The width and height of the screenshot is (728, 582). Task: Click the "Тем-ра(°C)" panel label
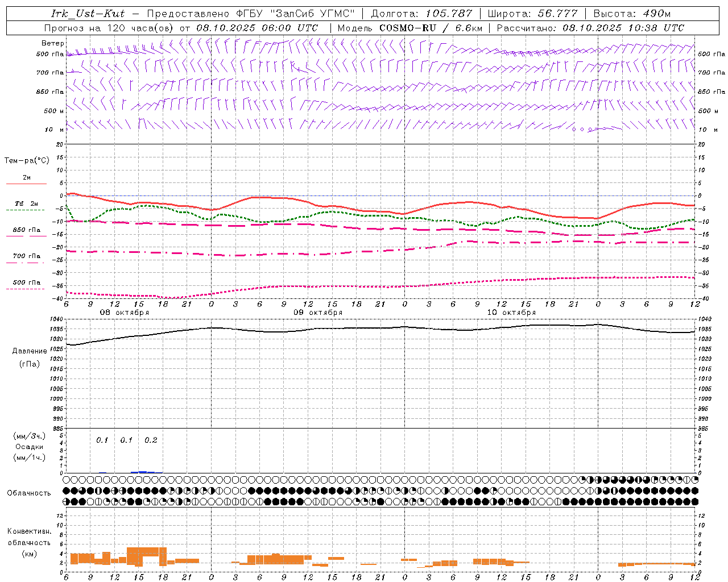coord(27,161)
